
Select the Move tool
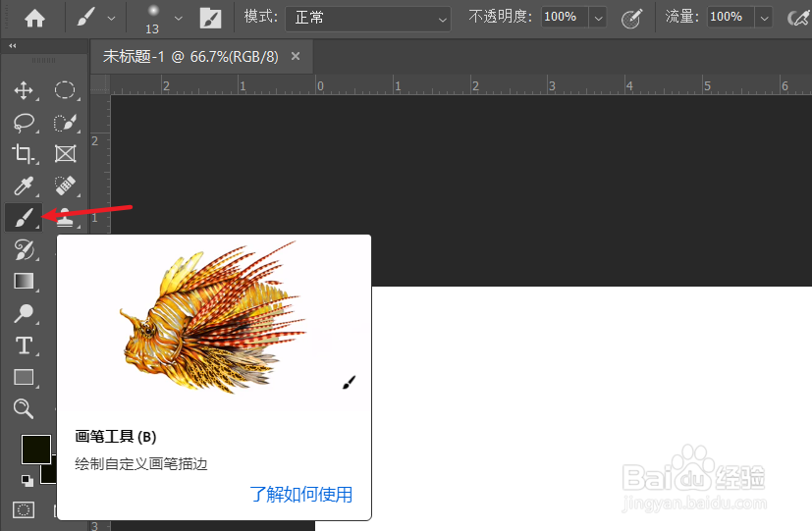24,90
